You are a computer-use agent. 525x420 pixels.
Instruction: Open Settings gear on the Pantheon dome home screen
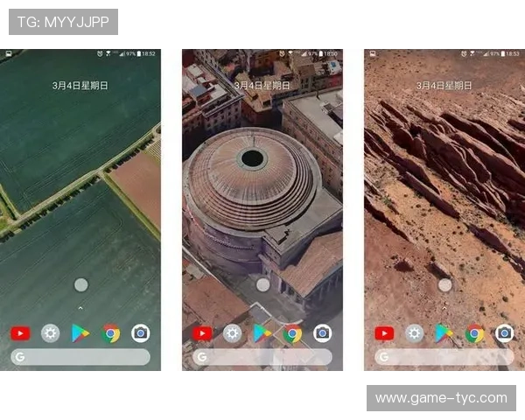[x=233, y=333]
